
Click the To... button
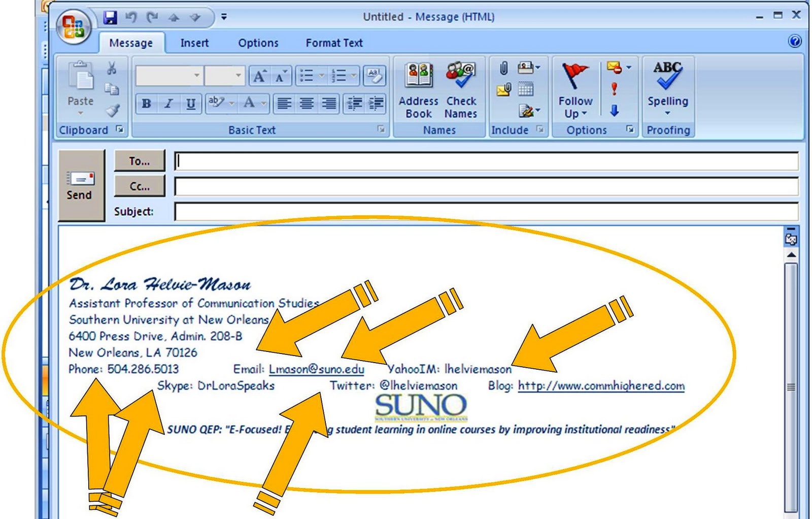click(x=140, y=161)
